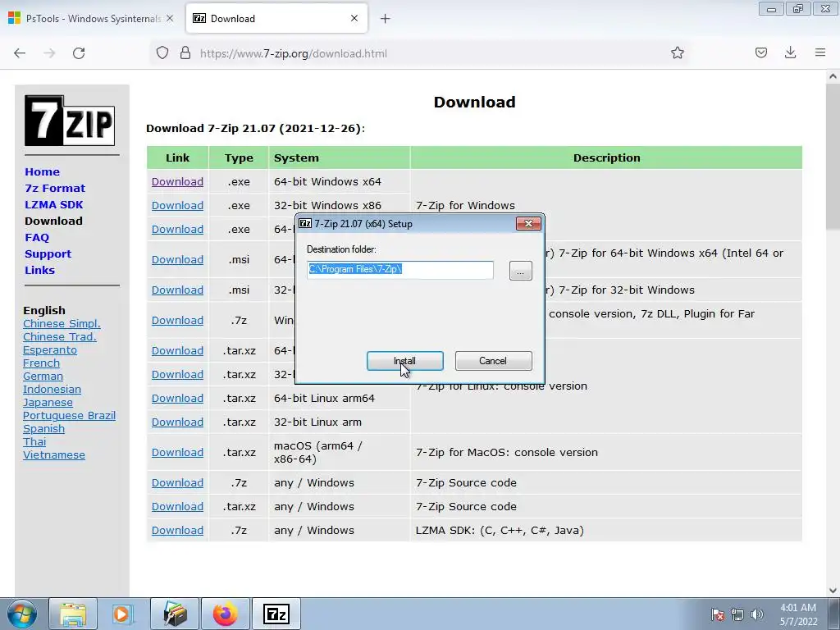Screen dimensions: 840x630
Task: Download the LZMA SDK .7z file
Action: [x=177, y=531]
